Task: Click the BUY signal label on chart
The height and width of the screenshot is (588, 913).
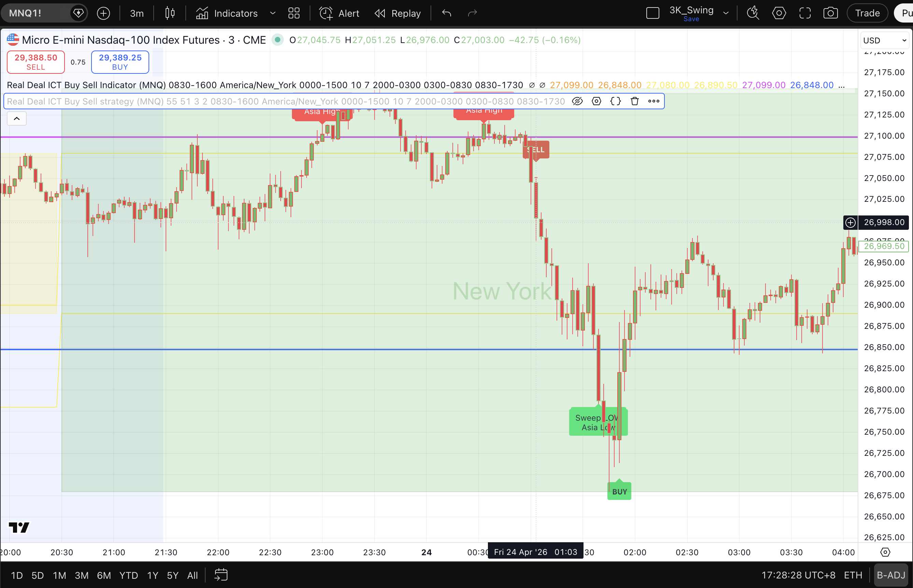Action: pyautogui.click(x=619, y=491)
